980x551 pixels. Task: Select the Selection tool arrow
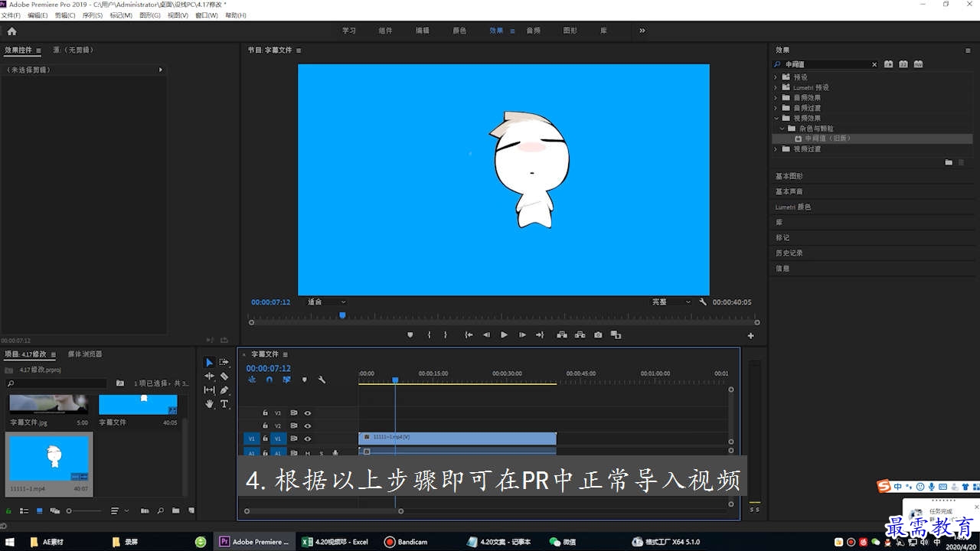[x=209, y=362]
